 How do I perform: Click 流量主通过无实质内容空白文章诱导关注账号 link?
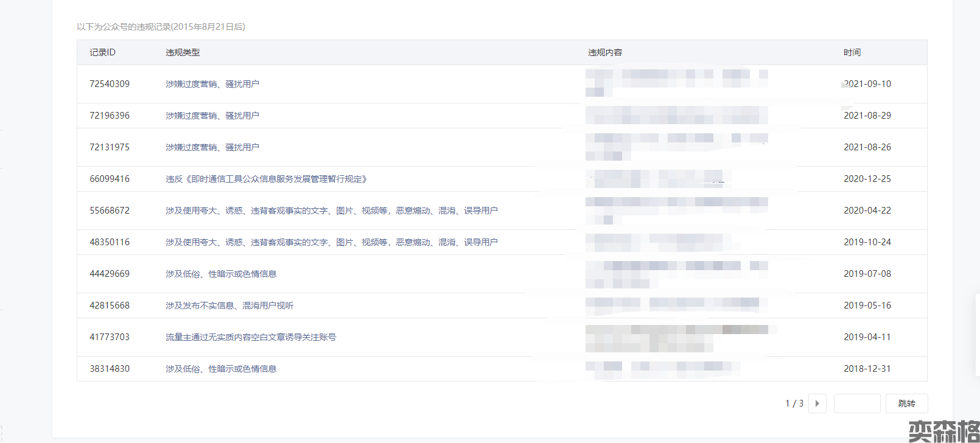(x=251, y=337)
